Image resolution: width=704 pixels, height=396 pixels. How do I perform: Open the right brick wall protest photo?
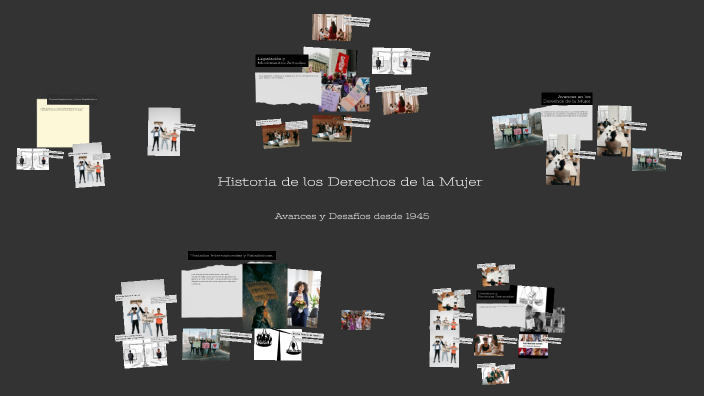click(x=332, y=128)
